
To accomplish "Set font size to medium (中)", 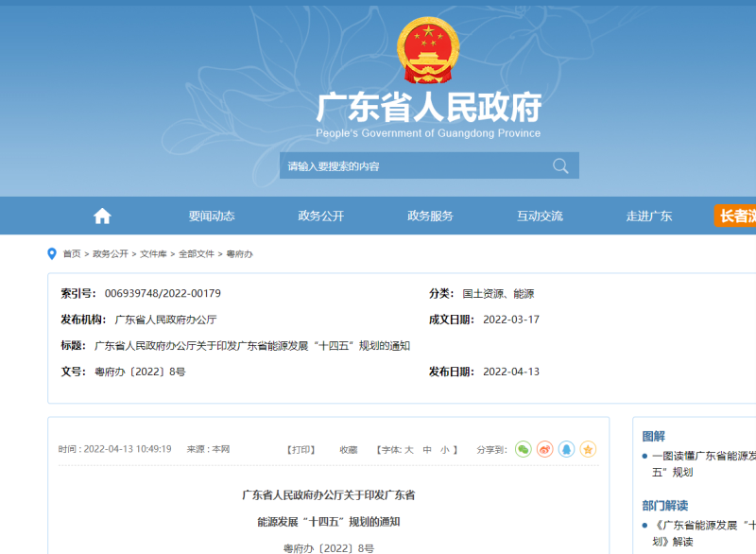I will (427, 450).
